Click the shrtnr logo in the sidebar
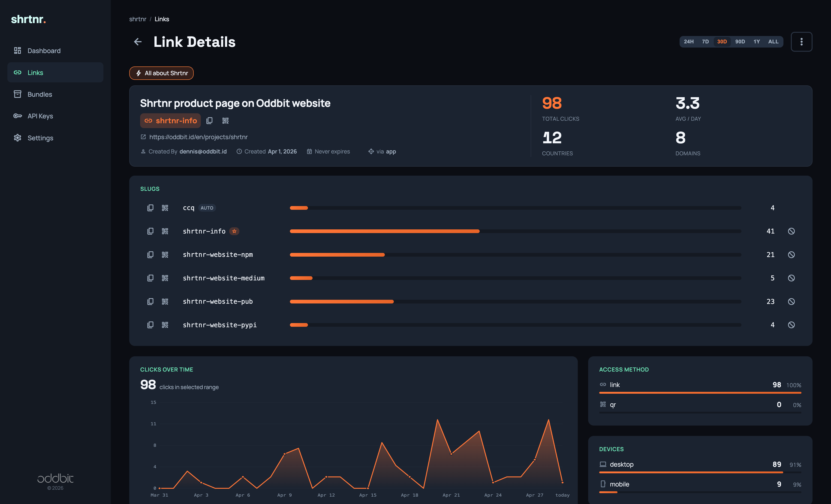 click(28, 19)
